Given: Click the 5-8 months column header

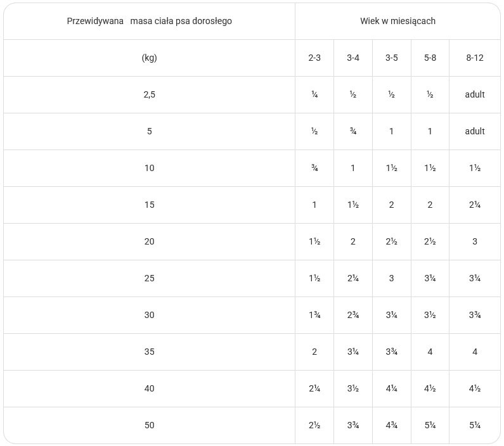Looking at the screenshot, I should [x=430, y=58].
